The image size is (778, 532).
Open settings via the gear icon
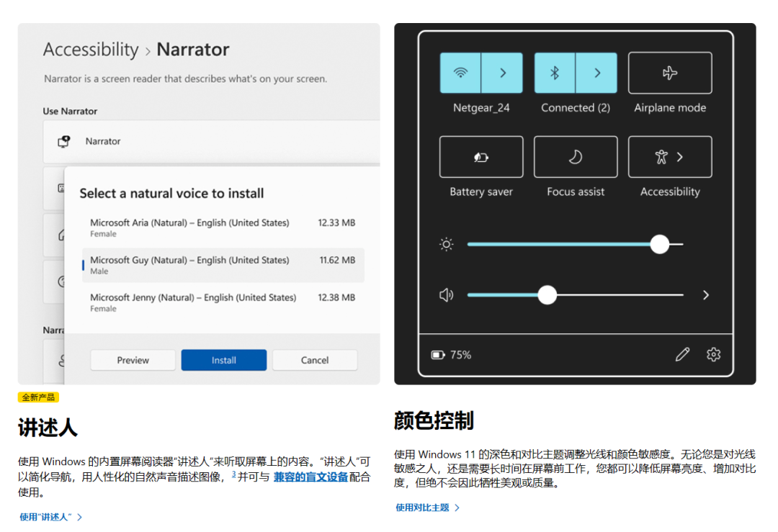coord(713,354)
